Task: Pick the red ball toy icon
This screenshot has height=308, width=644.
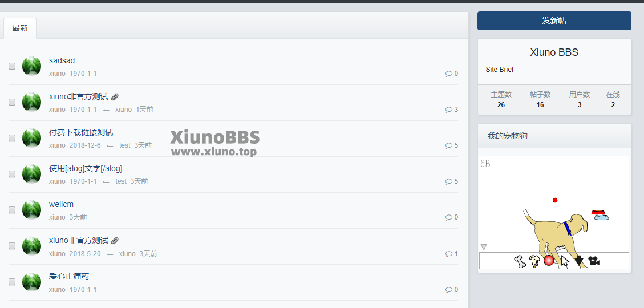Action: click(x=549, y=260)
